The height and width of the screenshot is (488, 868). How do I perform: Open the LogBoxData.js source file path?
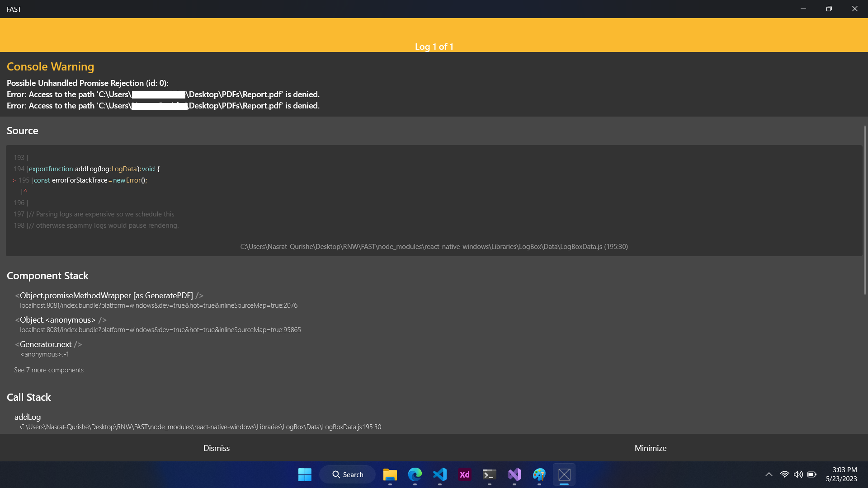434,247
